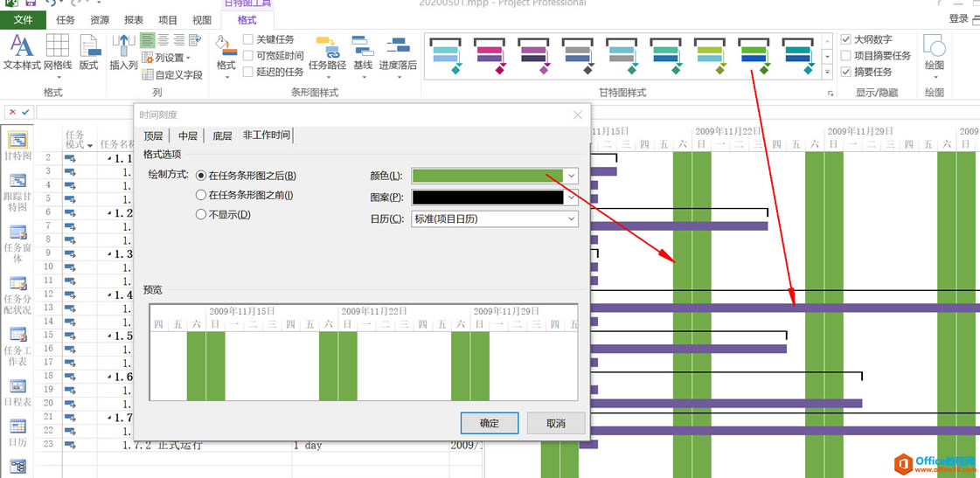Screen dimensions: 980x478
Task: Enable the 关键任务 checkbox
Action: coord(249,39)
